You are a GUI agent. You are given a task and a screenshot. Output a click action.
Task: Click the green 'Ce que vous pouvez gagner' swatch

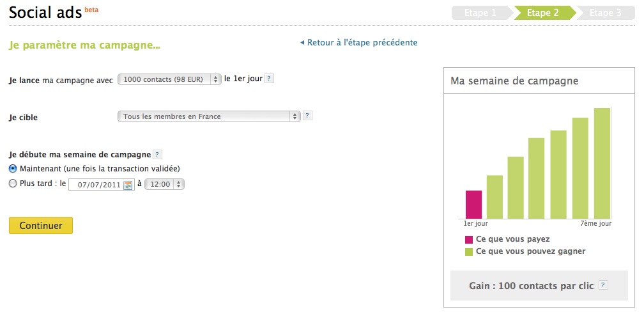[469, 251]
